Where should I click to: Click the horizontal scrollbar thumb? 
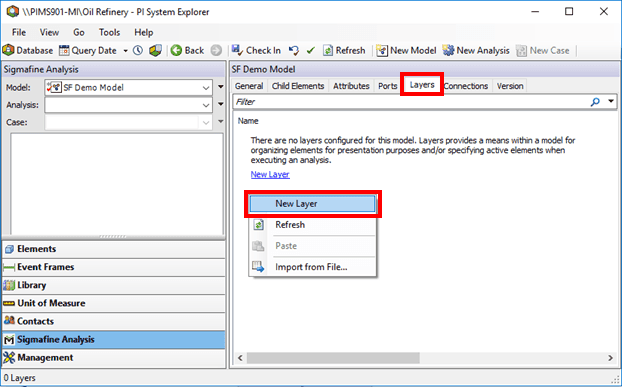(333, 358)
